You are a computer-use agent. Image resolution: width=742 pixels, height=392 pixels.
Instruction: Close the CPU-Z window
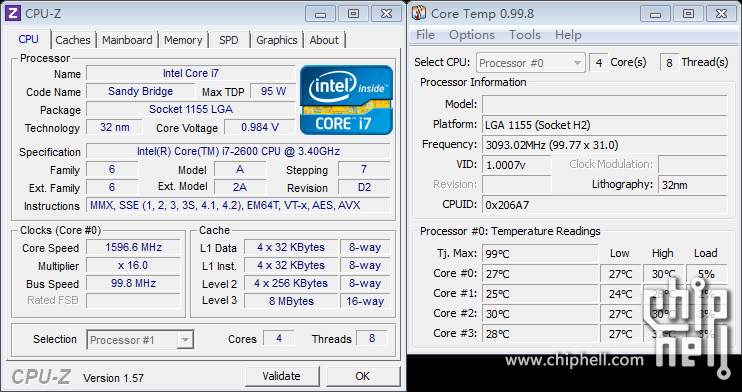[x=387, y=14]
